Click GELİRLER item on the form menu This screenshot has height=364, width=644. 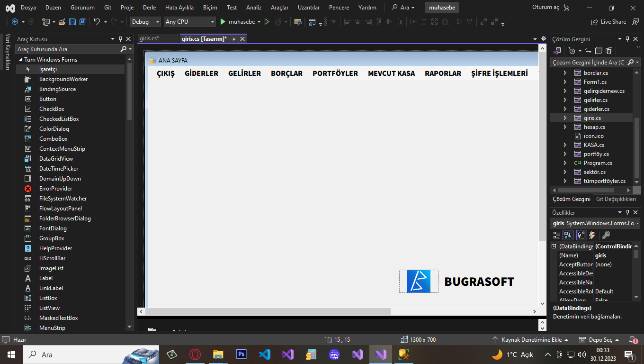[x=244, y=73]
